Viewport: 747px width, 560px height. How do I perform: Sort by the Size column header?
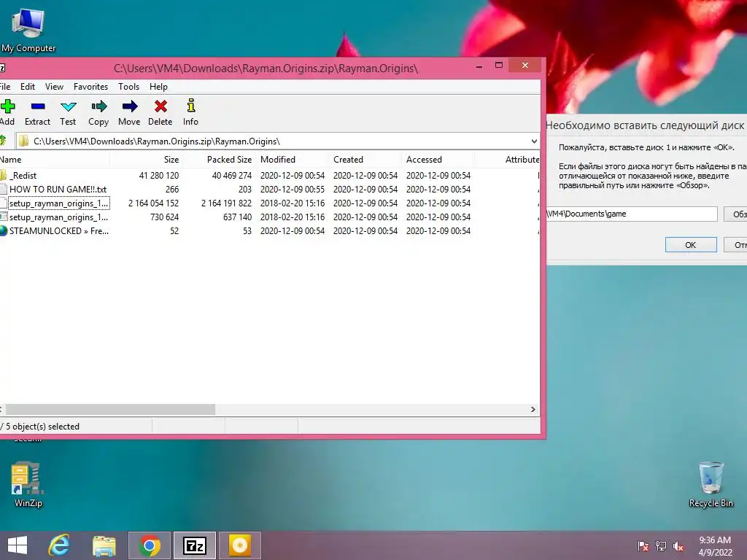pos(146,160)
